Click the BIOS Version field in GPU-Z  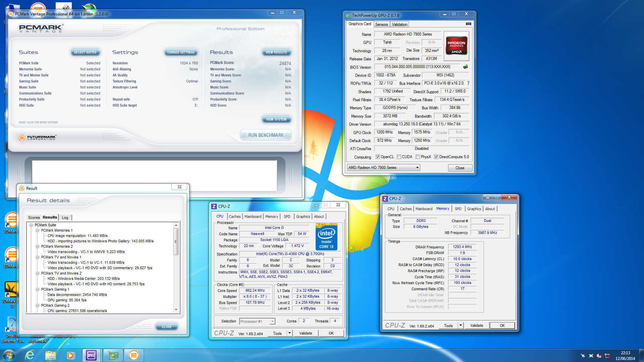coord(417,67)
